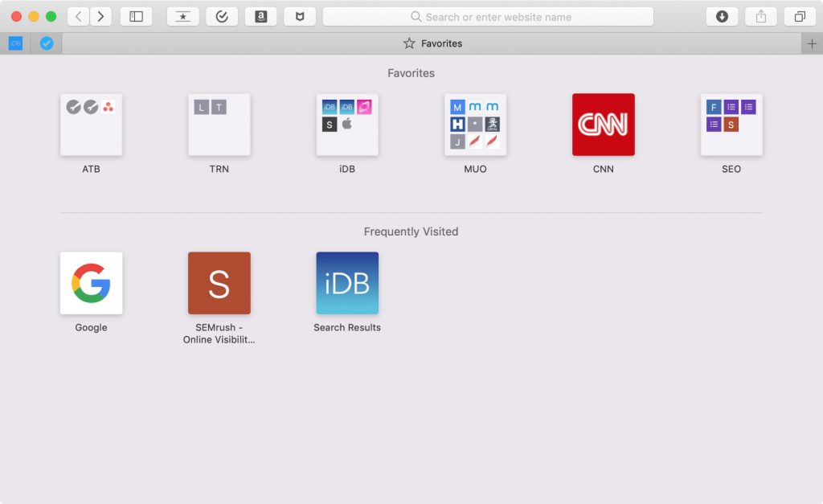The image size is (823, 504).
Task: Click the checkmark extension toolbar icon
Action: click(x=222, y=16)
